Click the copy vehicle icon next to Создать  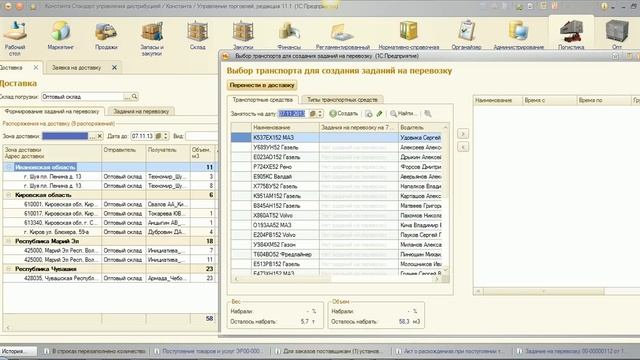tap(369, 113)
